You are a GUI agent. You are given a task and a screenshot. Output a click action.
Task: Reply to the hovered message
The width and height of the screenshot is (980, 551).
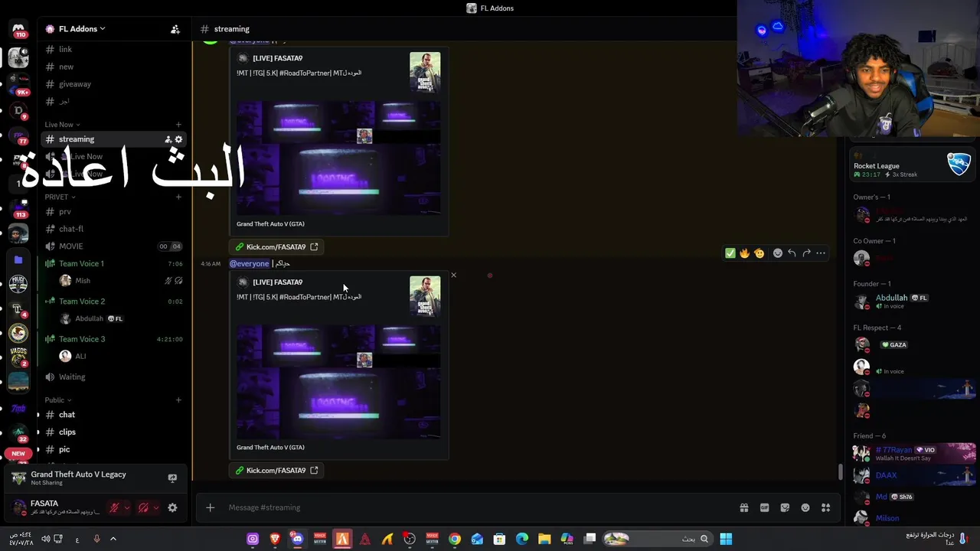click(x=792, y=253)
